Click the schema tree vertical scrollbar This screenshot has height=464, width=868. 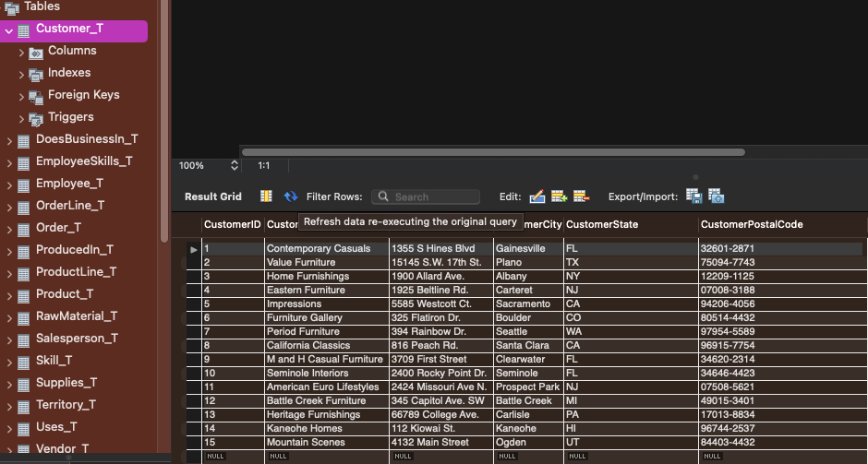[x=163, y=121]
